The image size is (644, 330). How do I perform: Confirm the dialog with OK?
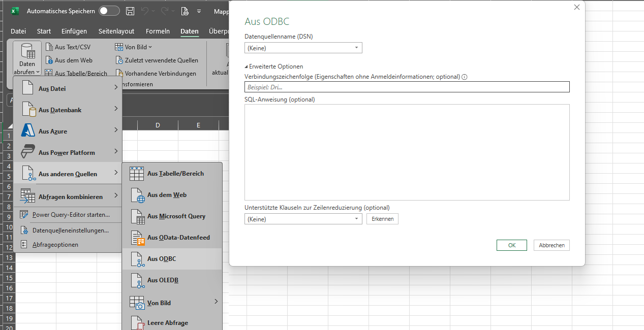(512, 245)
